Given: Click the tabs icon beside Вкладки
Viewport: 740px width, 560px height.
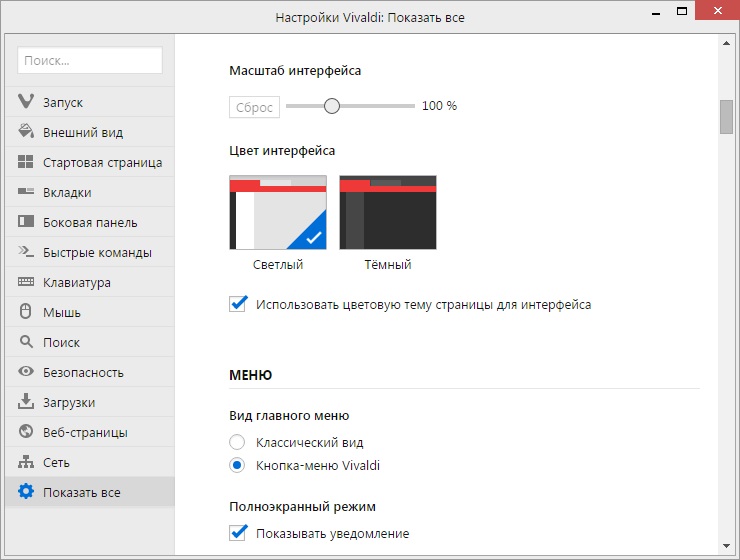Looking at the screenshot, I should click(x=26, y=192).
